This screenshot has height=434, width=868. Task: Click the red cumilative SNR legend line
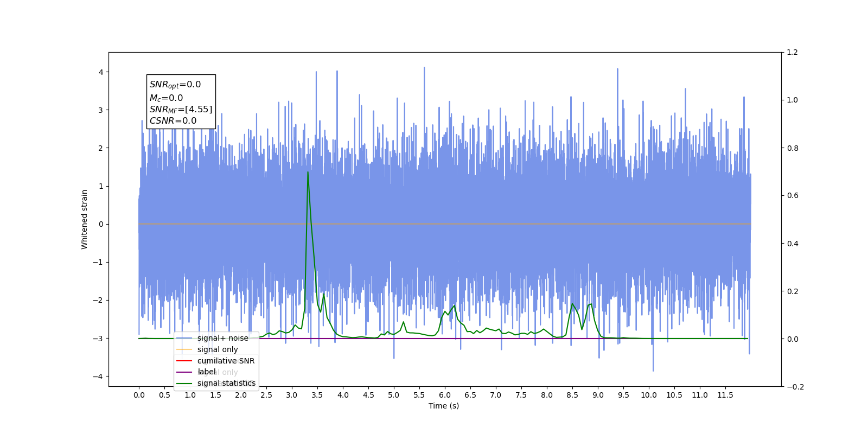(x=184, y=361)
